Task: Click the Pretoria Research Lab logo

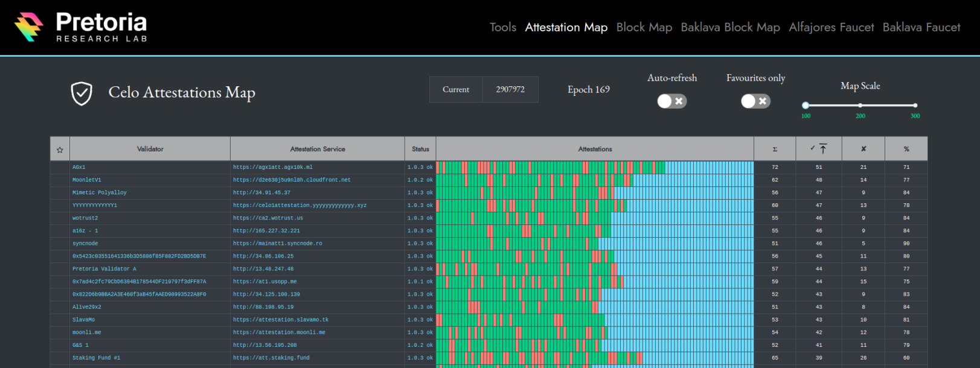Action: 81,27
